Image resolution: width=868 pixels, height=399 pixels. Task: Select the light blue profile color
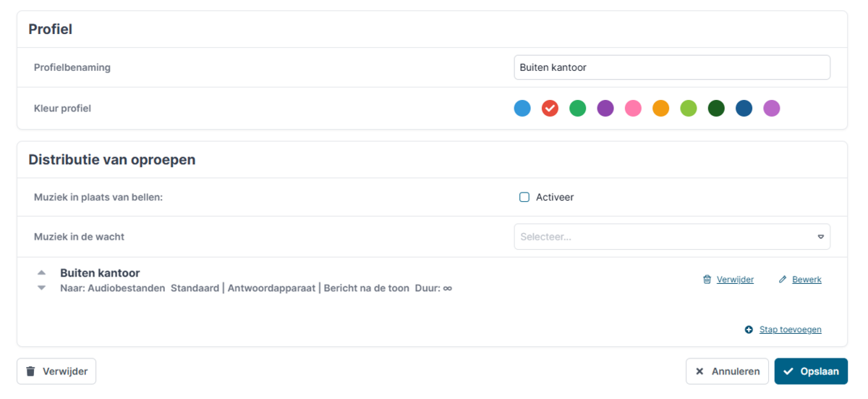522,109
